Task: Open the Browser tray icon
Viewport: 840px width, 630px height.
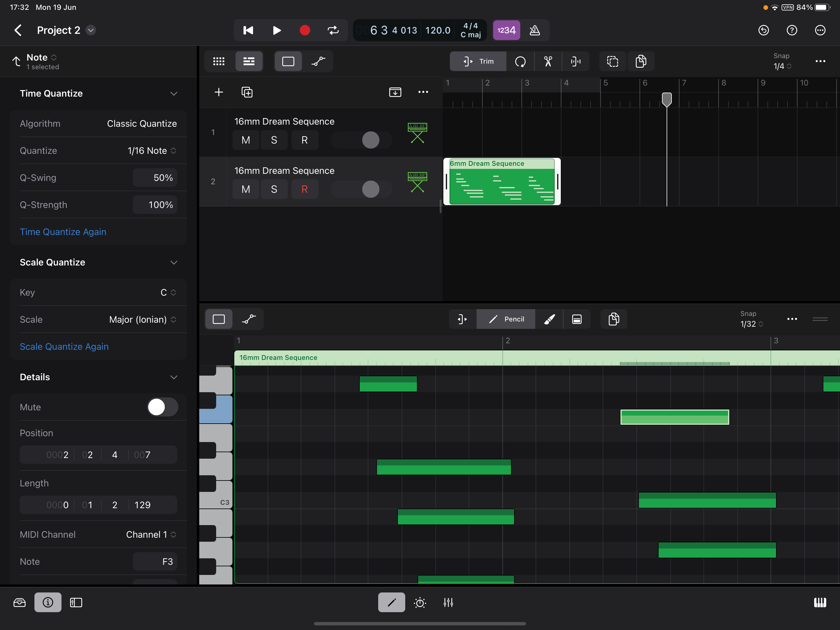Action: click(19, 602)
